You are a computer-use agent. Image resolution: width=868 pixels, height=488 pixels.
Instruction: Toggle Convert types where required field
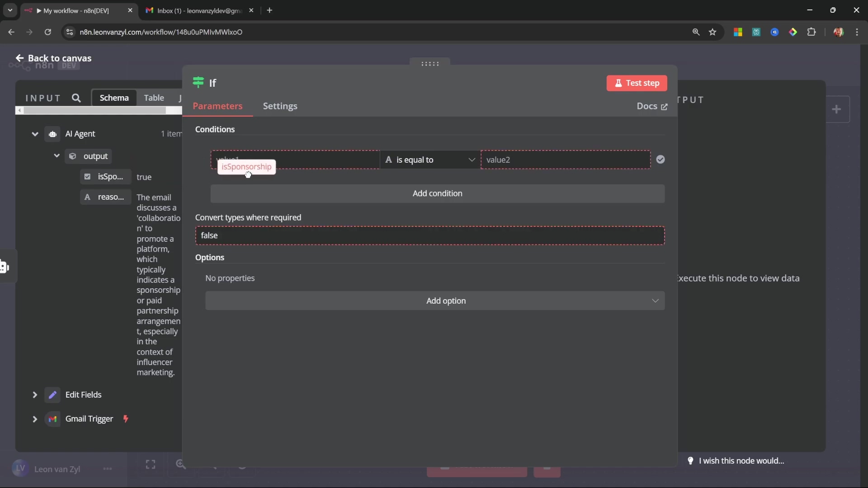tap(429, 235)
